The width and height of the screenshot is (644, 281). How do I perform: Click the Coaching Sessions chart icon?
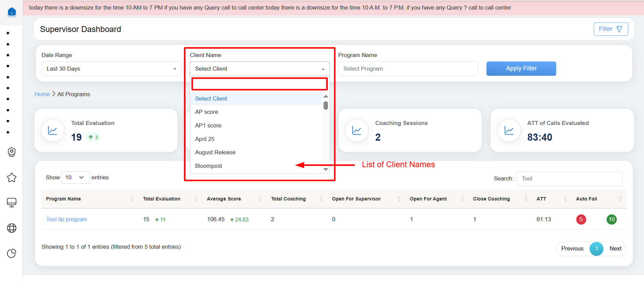357,130
